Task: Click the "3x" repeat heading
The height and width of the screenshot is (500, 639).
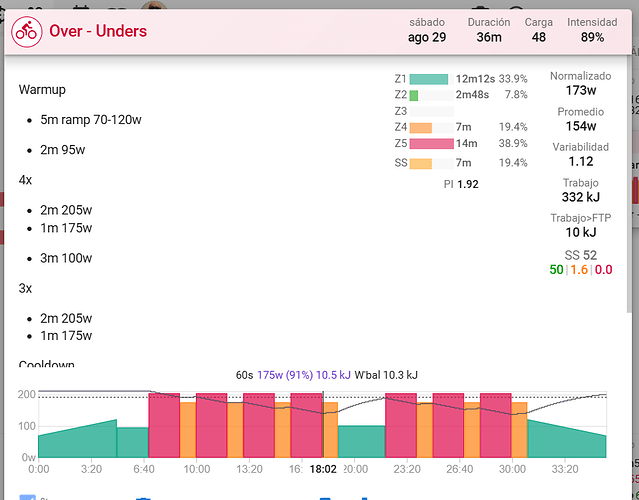Action: [25, 289]
